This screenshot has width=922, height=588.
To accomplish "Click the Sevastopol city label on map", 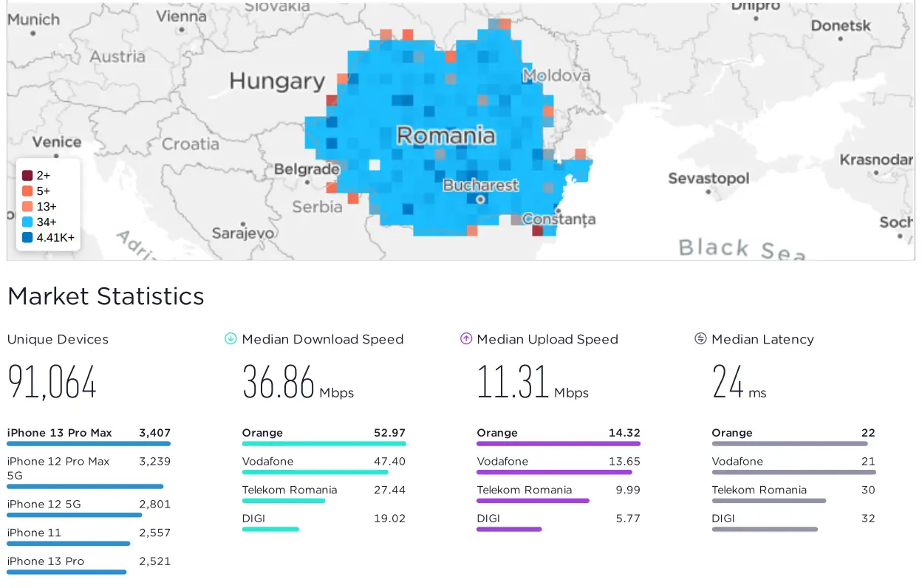I will click(708, 178).
